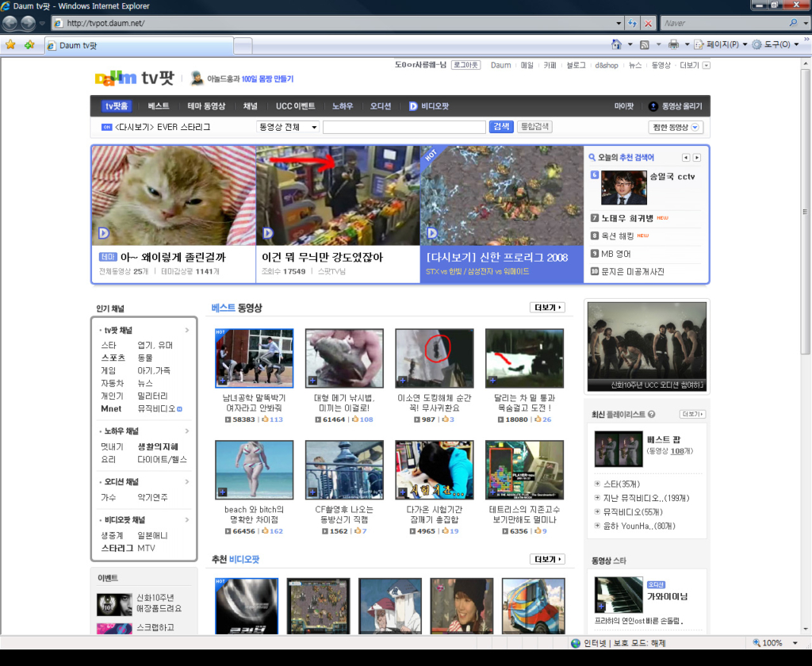Open the 마이팟 menu item
Viewport: 812px width, 666px height.
click(624, 106)
